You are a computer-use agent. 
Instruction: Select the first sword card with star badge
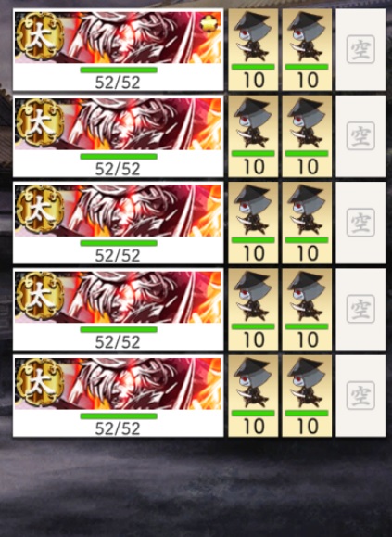[118, 50]
